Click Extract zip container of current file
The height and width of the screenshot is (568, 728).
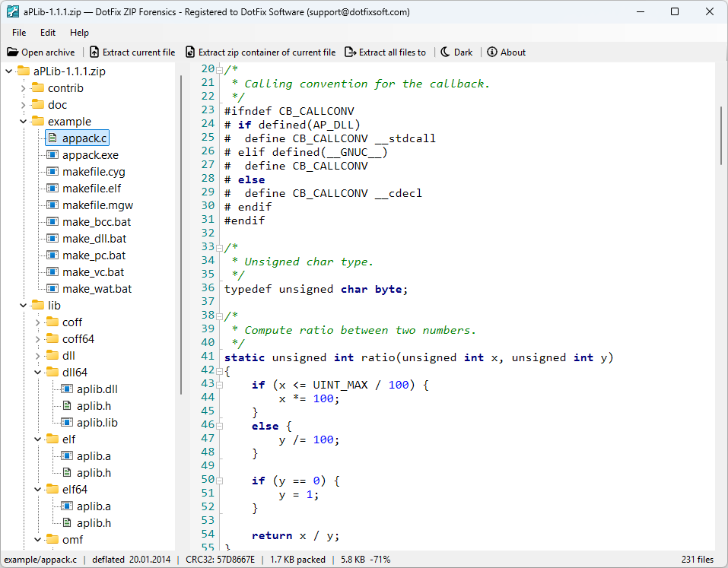coord(260,52)
